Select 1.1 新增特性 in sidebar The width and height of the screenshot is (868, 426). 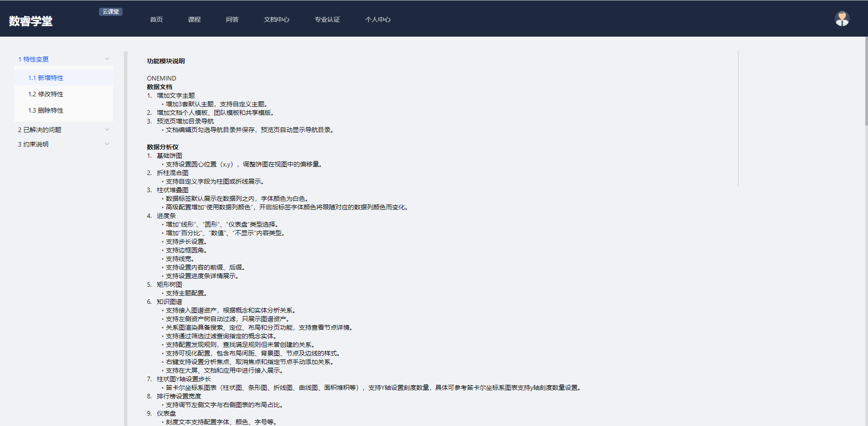tap(64, 78)
